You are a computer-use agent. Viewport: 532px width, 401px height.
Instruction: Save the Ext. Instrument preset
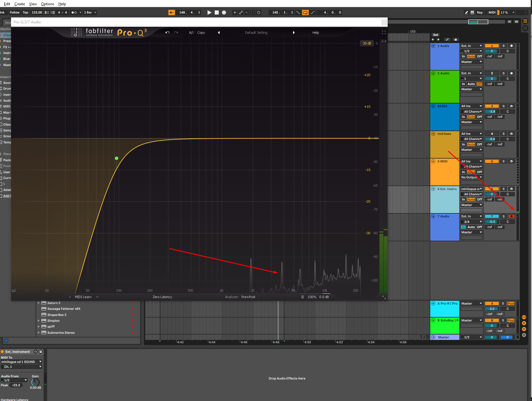(41, 352)
